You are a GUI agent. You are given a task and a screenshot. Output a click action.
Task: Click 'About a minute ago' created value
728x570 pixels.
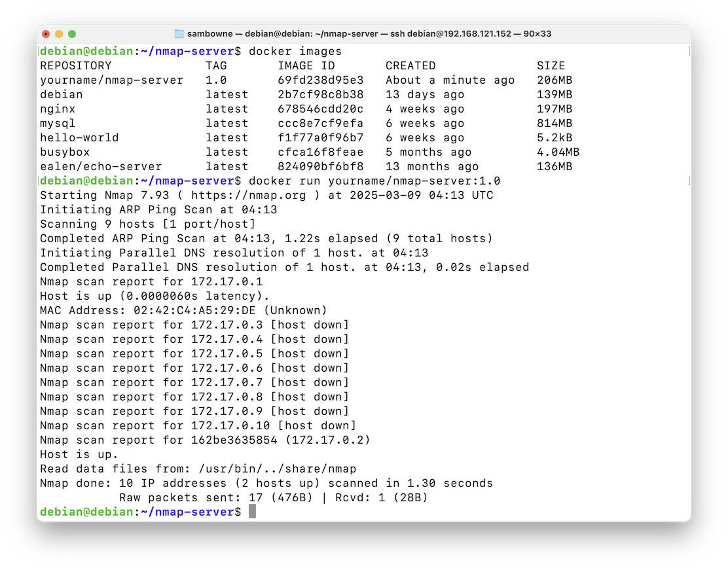point(450,80)
